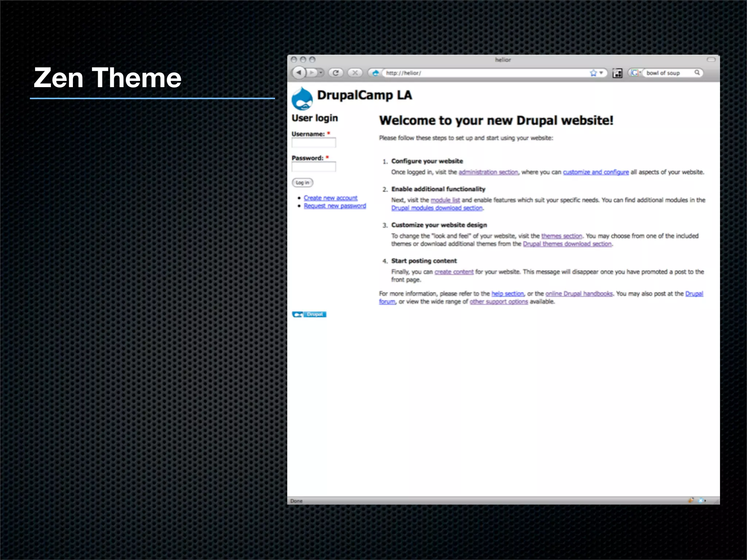Image resolution: width=747 pixels, height=560 pixels.
Task: Click the Log in button
Action: (302, 182)
